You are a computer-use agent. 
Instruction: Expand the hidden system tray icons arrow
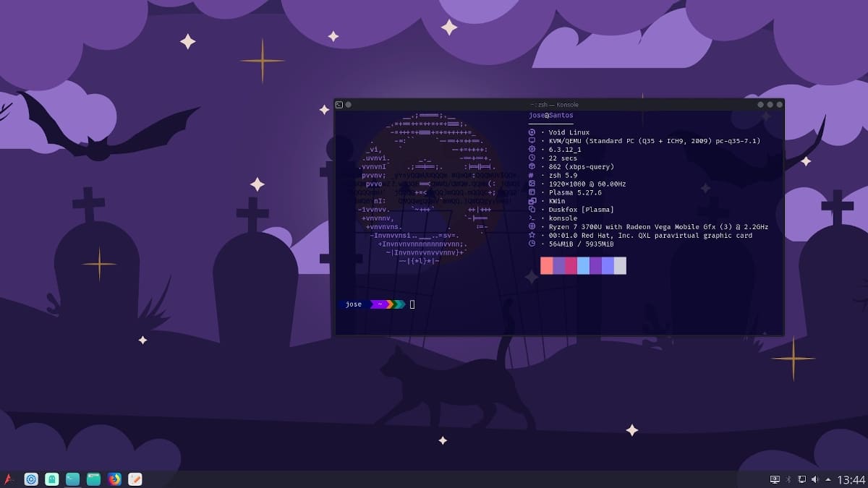(x=827, y=479)
